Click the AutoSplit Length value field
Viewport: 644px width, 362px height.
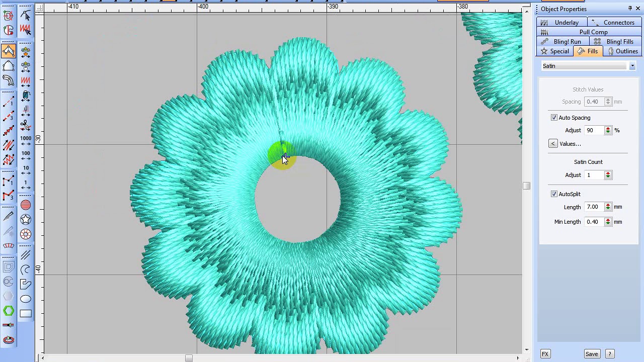tap(595, 207)
